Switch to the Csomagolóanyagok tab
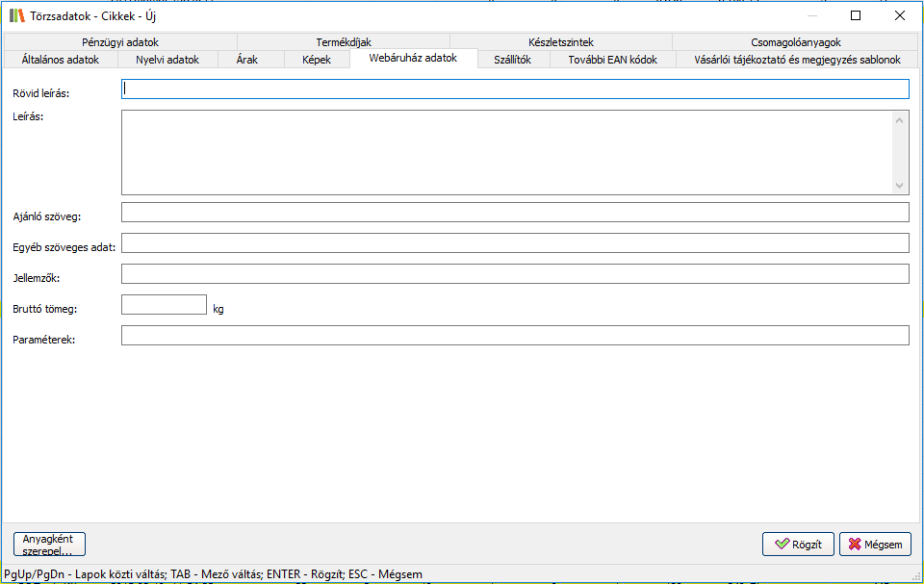The image size is (924, 584). 796,42
